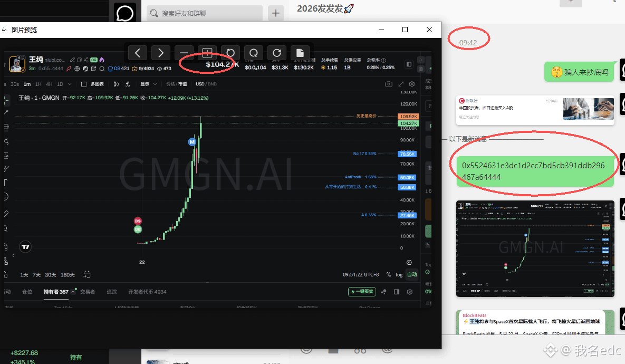Open the holders panel settings gear
This screenshot has height=364, width=625.
[409, 292]
